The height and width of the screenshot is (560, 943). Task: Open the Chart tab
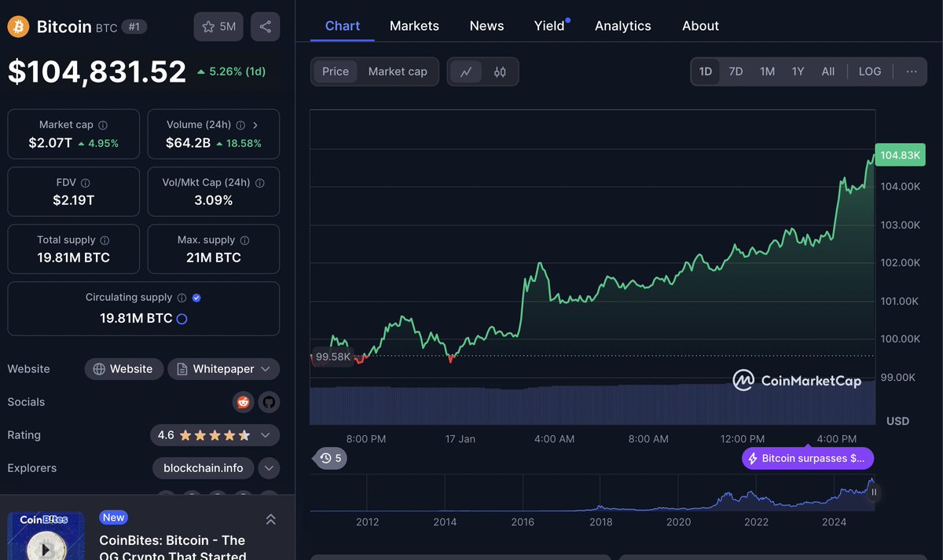343,26
